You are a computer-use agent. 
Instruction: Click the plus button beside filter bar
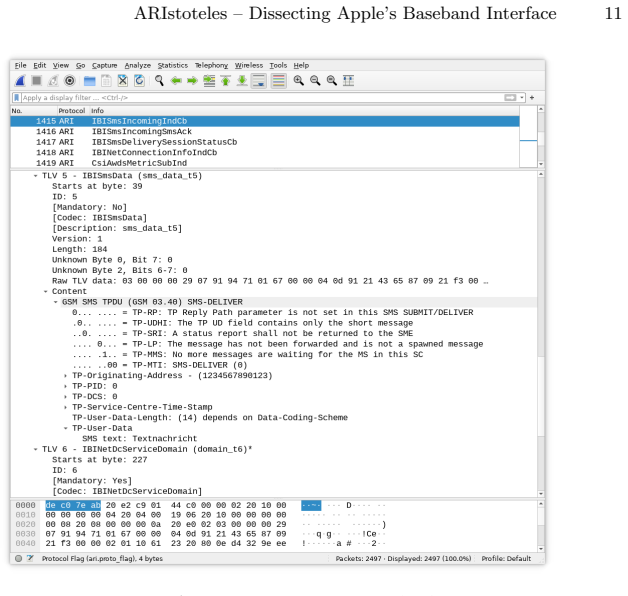coord(532,98)
